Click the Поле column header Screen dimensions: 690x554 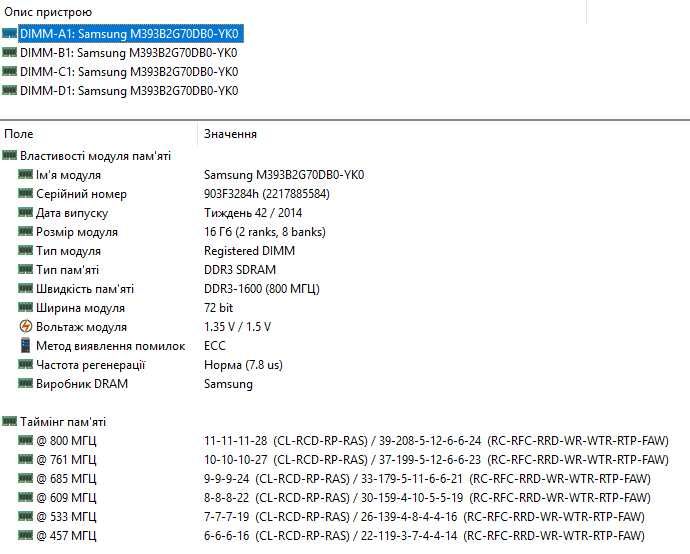[18, 134]
